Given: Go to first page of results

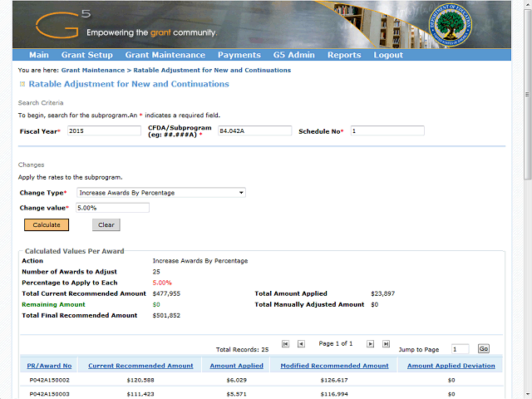Looking at the screenshot, I should [285, 344].
